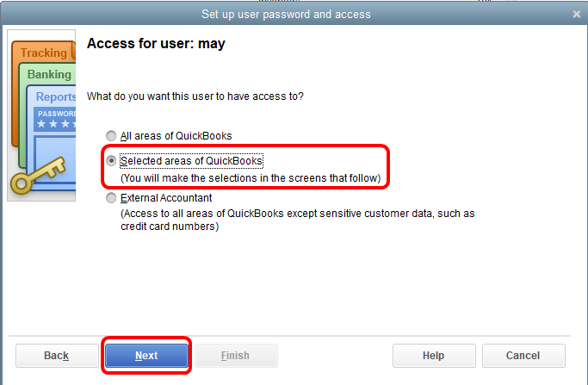The image size is (588, 385).
Task: Click the 'Selected areas of QuickBooks' label text
Action: pos(191,161)
